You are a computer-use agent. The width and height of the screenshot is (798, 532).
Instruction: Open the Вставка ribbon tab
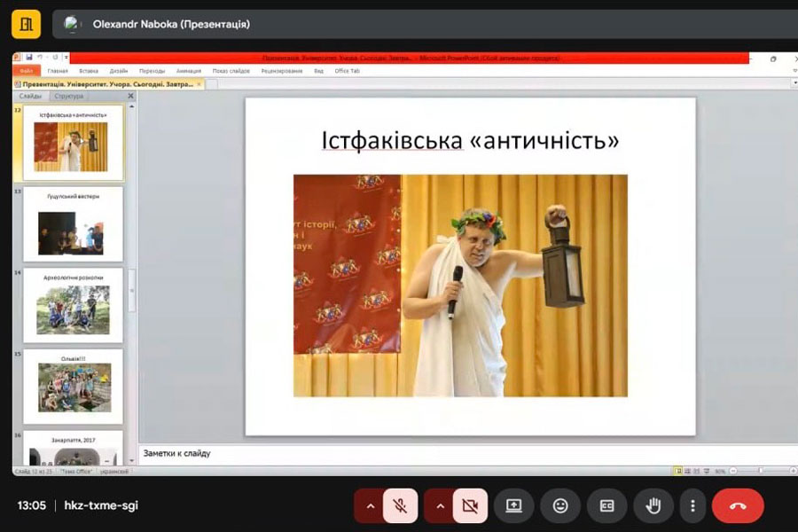pos(89,71)
